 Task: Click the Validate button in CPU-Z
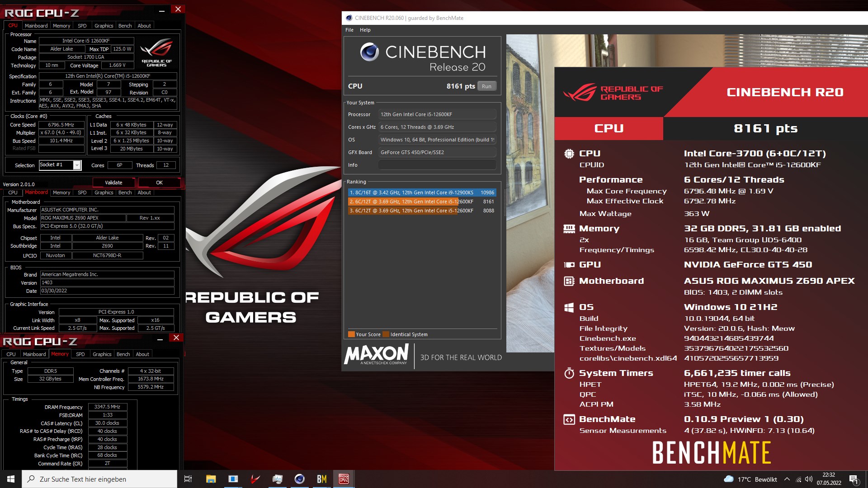[x=113, y=183]
